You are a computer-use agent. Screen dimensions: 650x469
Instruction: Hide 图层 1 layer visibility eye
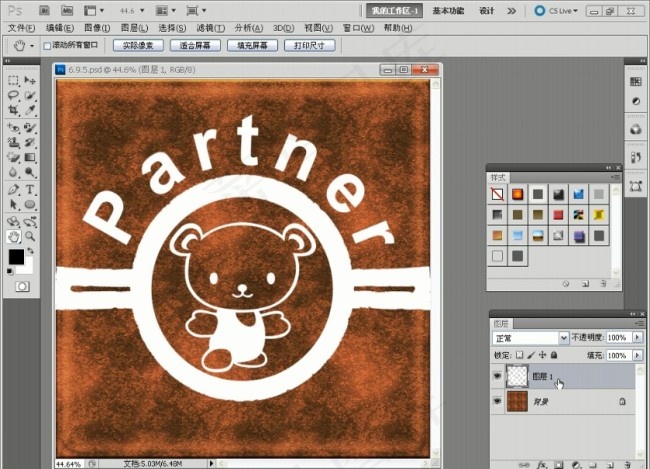point(498,375)
